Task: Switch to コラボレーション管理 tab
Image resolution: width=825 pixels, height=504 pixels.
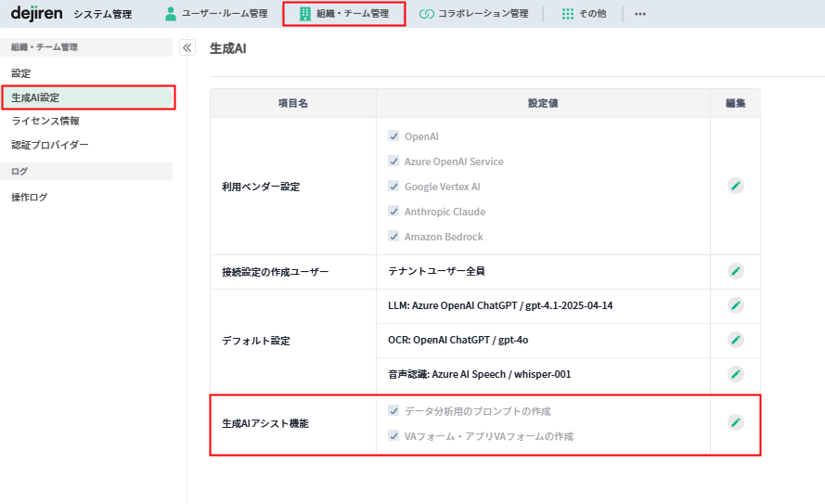Action: tap(473, 14)
